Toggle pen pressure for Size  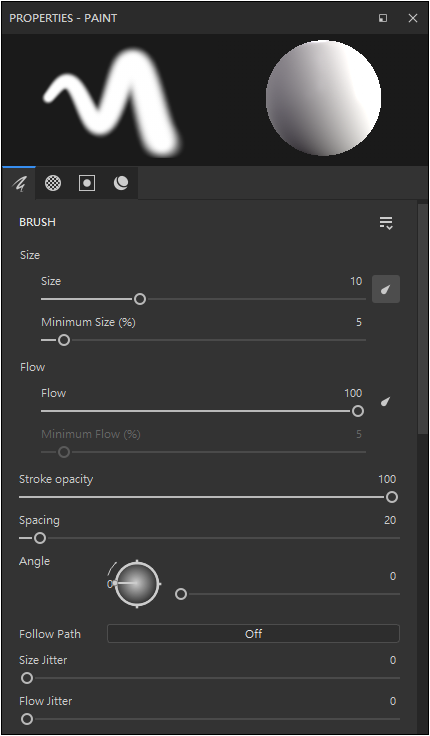click(386, 289)
